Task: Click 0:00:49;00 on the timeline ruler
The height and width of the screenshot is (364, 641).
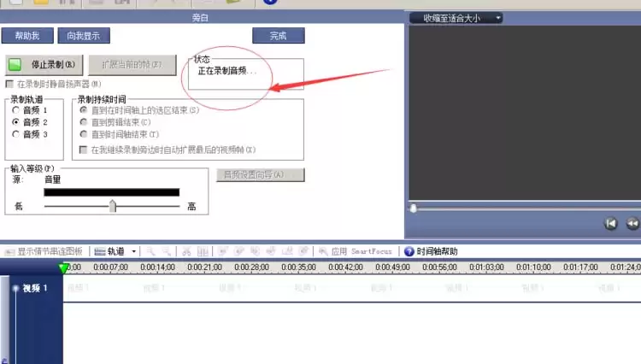Action: (392, 267)
